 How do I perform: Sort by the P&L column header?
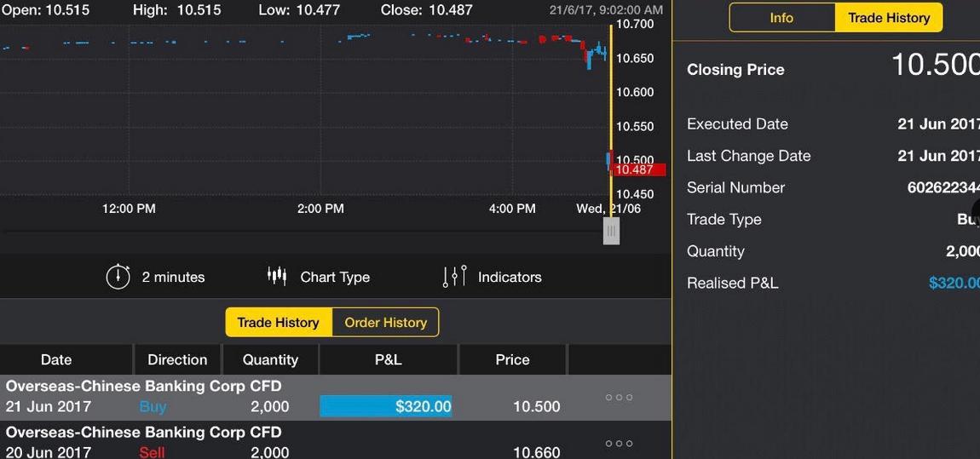(388, 359)
